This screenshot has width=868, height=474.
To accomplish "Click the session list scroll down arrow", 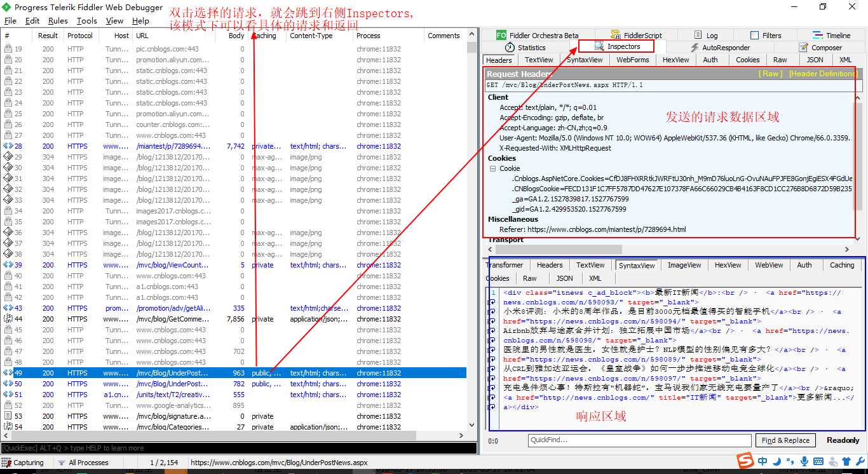I will [x=471, y=425].
